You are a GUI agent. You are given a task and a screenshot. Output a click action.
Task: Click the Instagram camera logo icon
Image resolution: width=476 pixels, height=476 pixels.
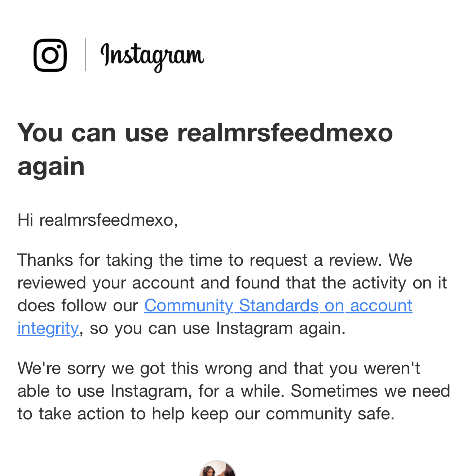point(50,55)
